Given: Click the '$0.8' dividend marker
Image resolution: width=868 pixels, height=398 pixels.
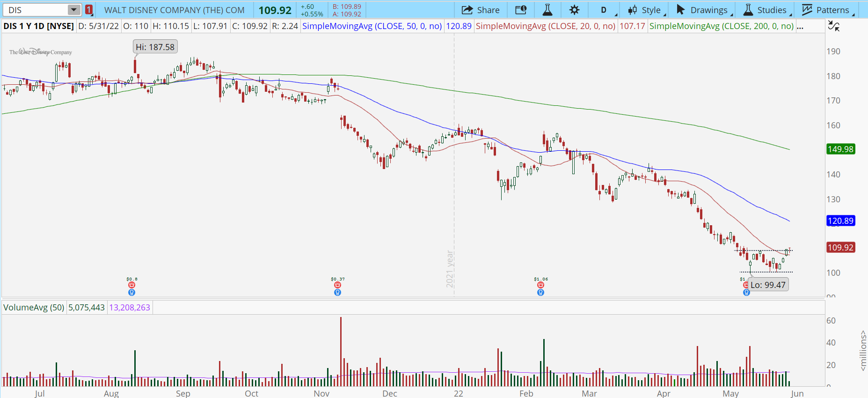Looking at the screenshot, I should [x=132, y=279].
